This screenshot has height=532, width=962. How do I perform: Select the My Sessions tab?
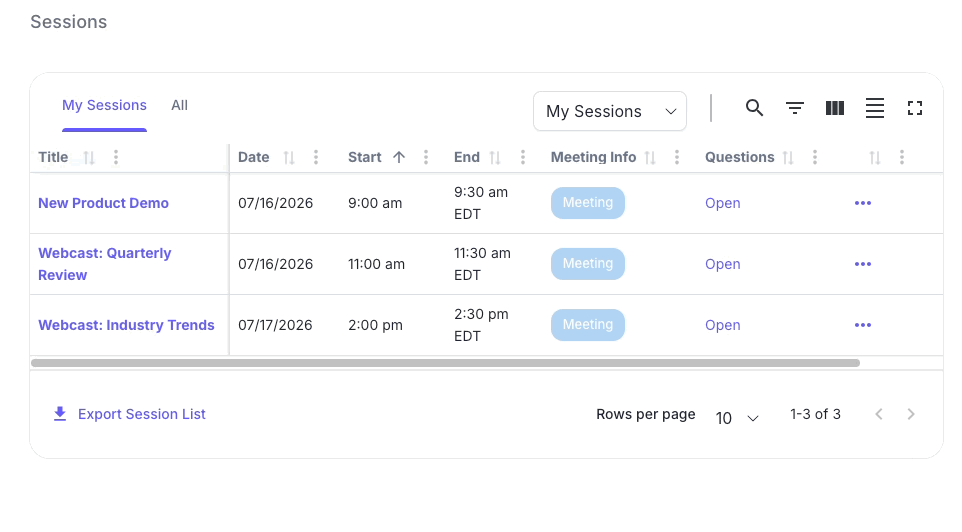[104, 105]
